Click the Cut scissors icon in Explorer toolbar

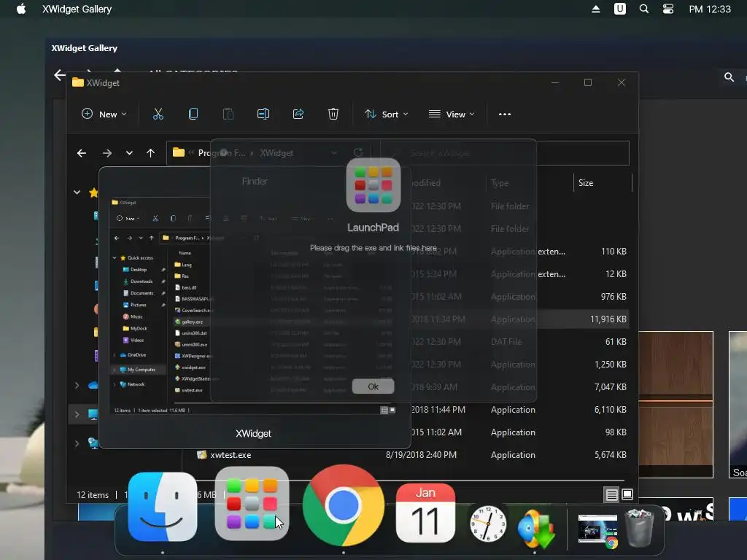click(158, 114)
